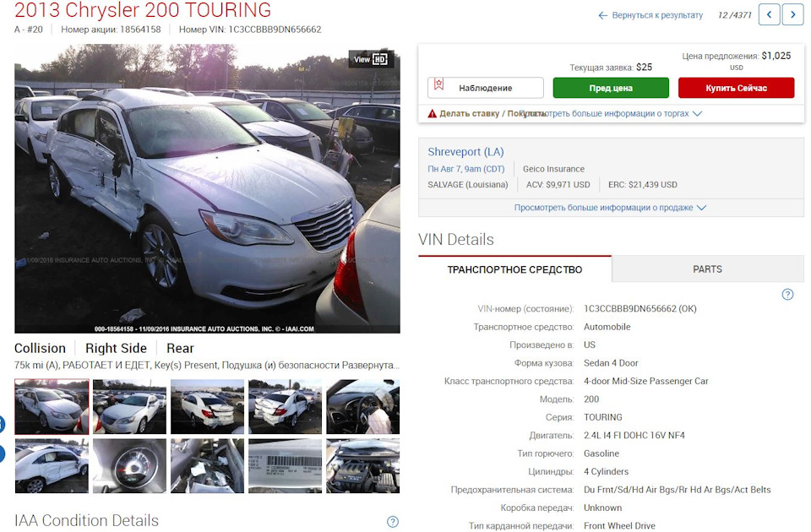Click the Rear damage label
The image size is (811, 532).
pos(180,349)
